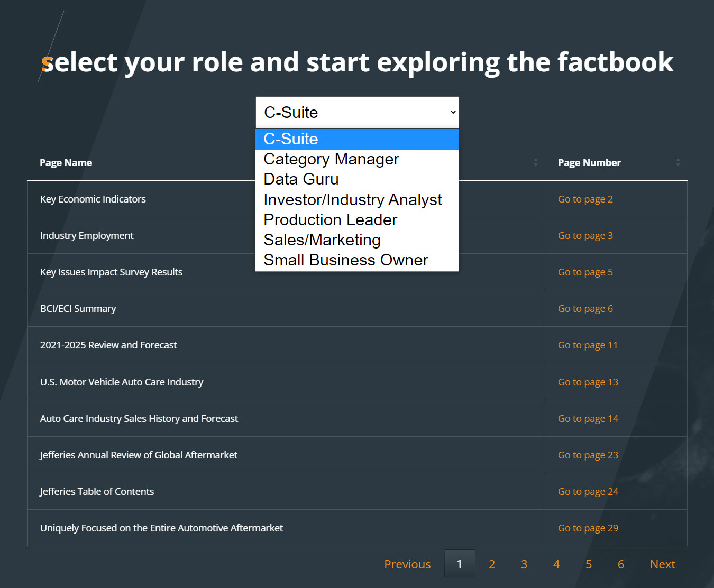Select pagination page 1 button
The height and width of the screenshot is (588, 714).
pos(460,564)
